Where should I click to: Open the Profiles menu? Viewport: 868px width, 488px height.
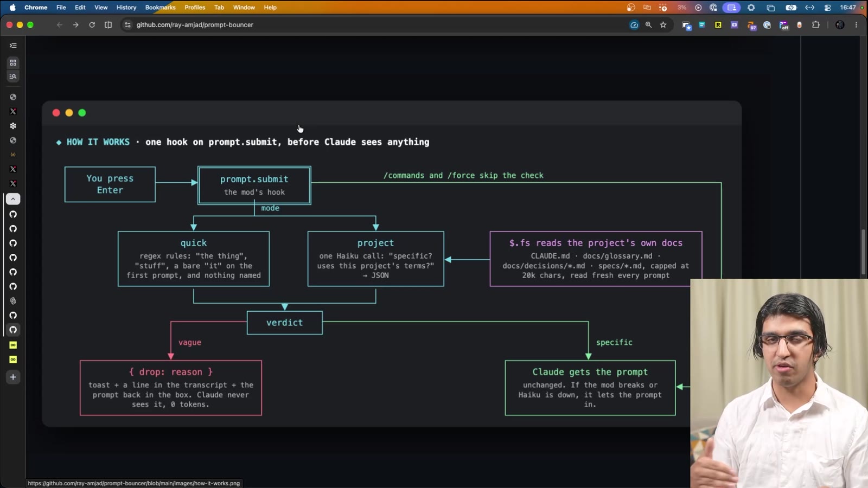[x=195, y=8]
